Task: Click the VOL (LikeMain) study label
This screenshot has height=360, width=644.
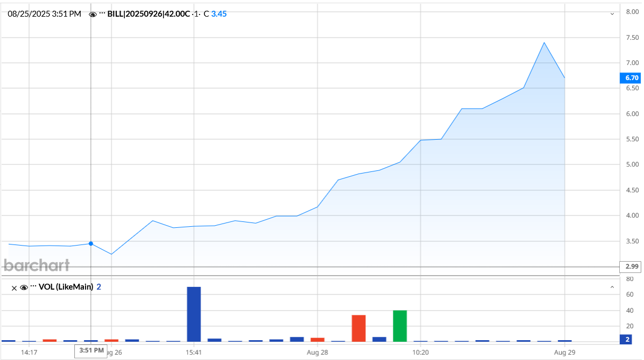Action: coord(66,287)
